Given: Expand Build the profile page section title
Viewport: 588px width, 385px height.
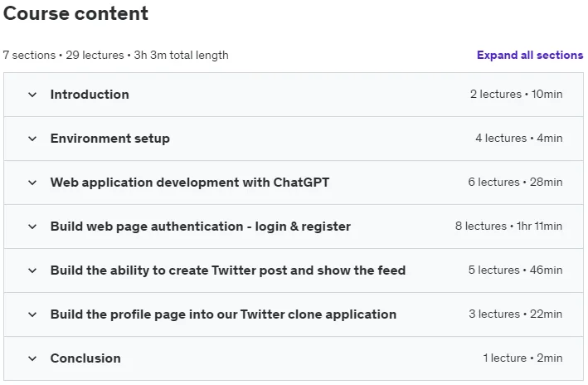Looking at the screenshot, I should pyautogui.click(x=223, y=314).
